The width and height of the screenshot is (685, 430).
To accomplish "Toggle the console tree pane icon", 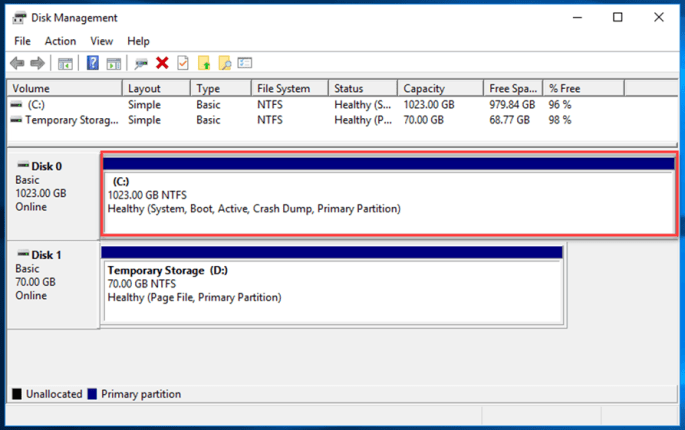I will pyautogui.click(x=65, y=63).
